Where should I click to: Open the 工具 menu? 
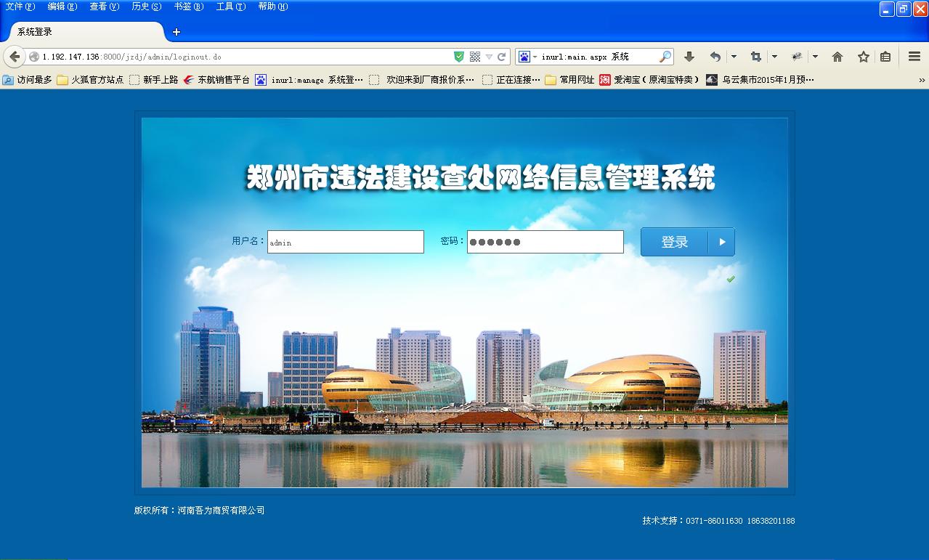[231, 7]
